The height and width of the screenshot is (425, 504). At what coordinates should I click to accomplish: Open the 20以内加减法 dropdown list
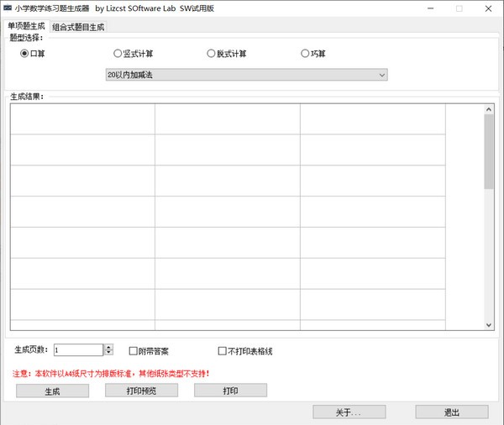click(246, 75)
